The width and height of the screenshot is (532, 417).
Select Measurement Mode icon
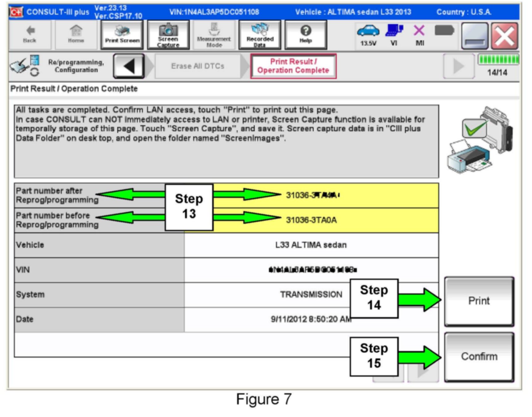[x=214, y=35]
